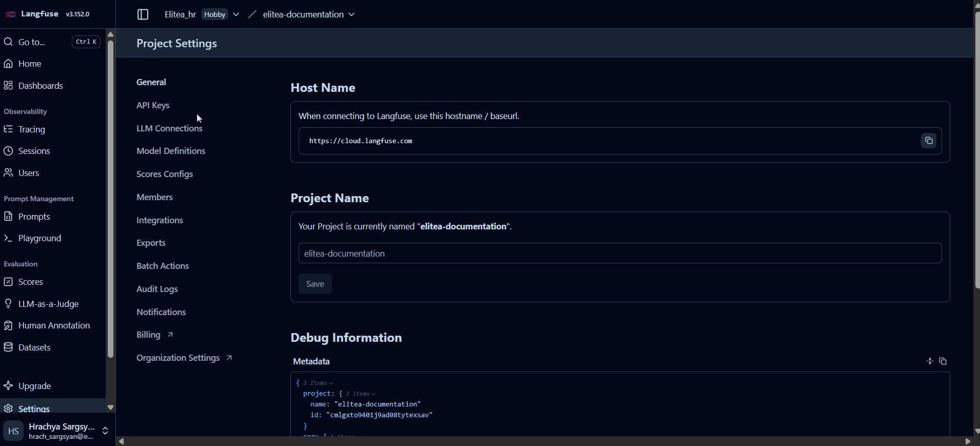Click the Project Name text field
Viewport: 980px width, 446px height.
[620, 254]
